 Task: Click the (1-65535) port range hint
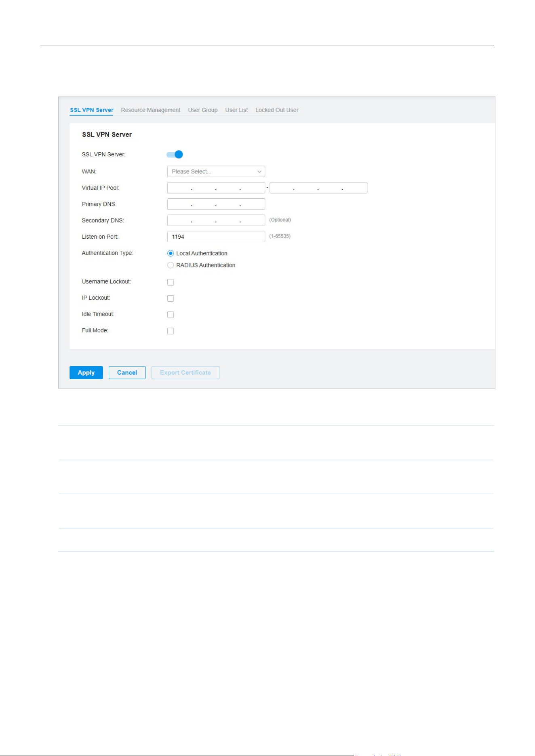click(x=280, y=236)
